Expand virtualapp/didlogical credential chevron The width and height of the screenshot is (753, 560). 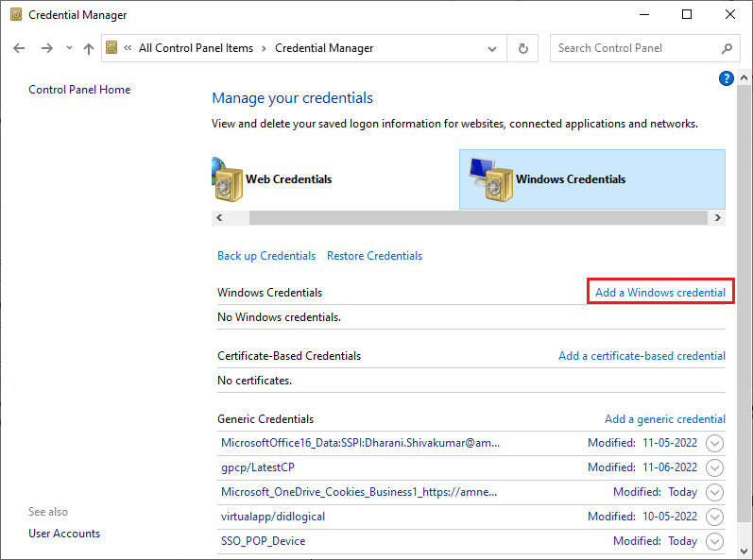point(714,517)
